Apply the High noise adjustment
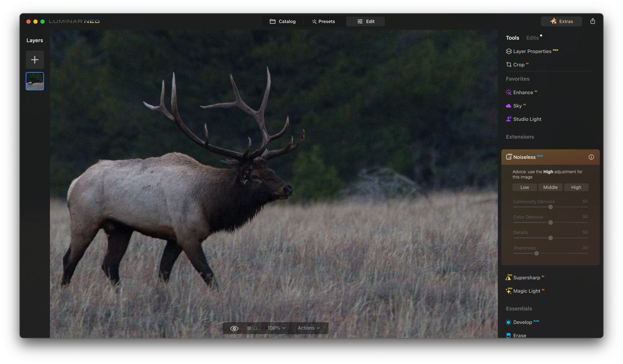The image size is (623, 364). click(x=576, y=187)
